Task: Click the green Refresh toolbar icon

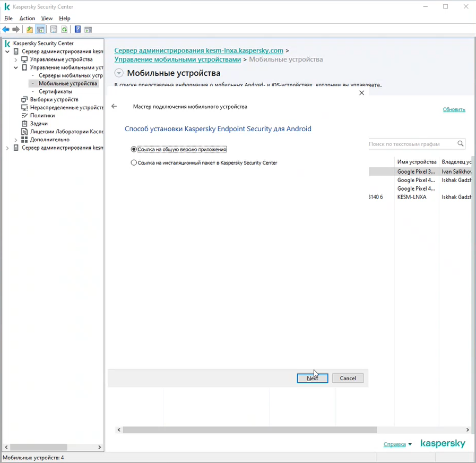Action: point(64,30)
